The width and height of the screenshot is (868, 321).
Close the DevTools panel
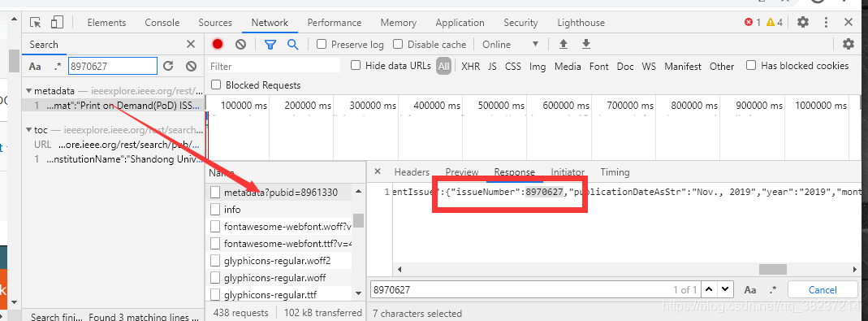point(848,22)
